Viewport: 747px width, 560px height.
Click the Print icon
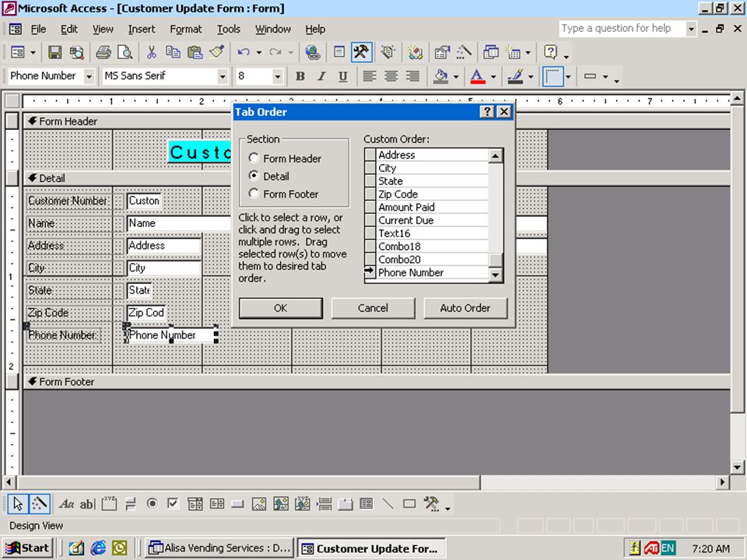(x=103, y=52)
